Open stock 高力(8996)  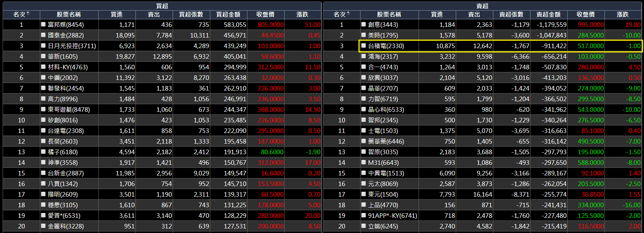click(x=63, y=99)
